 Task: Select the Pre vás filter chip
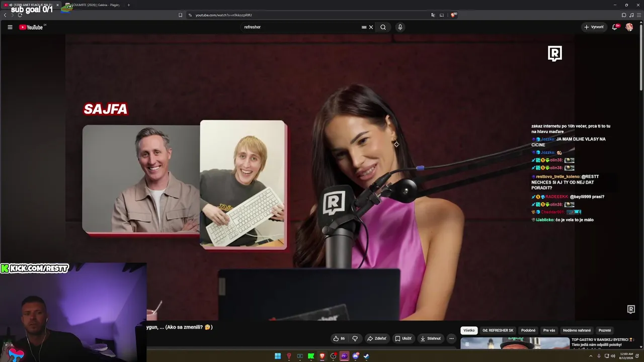pos(549,330)
